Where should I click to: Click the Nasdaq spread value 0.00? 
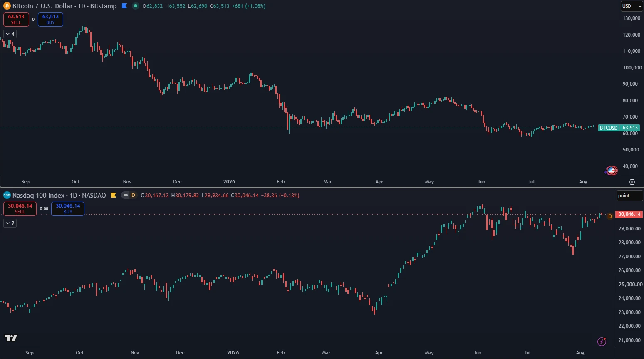44,209
